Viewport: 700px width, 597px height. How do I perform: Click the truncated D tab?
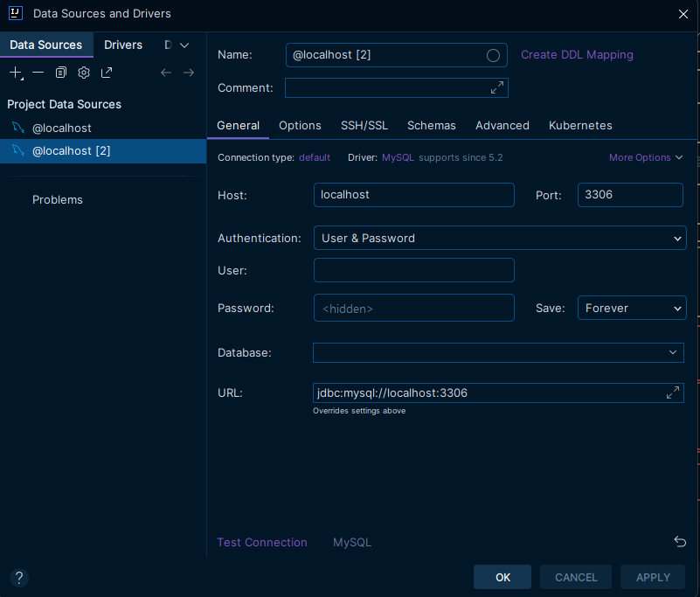tap(168, 45)
